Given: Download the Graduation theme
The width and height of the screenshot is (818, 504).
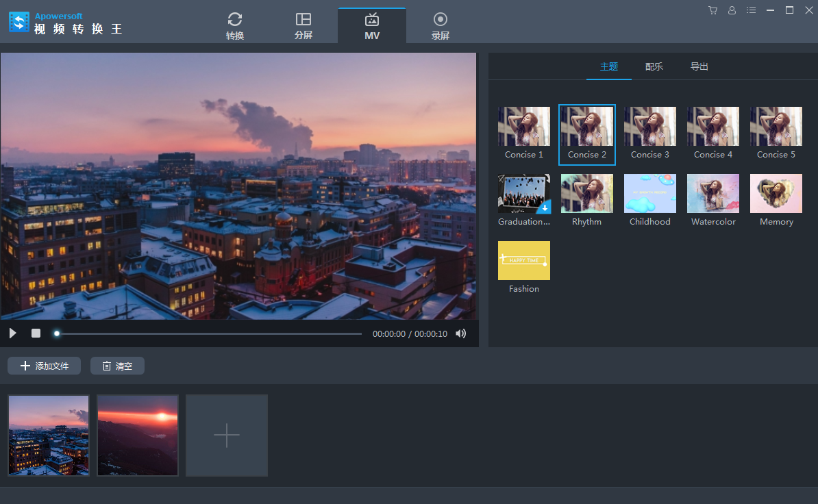Looking at the screenshot, I should (545, 209).
